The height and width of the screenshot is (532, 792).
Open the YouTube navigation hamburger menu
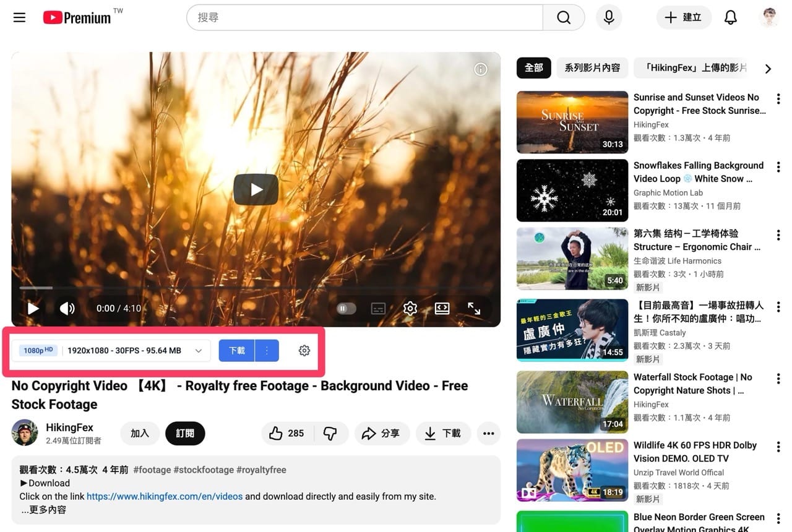point(19,17)
